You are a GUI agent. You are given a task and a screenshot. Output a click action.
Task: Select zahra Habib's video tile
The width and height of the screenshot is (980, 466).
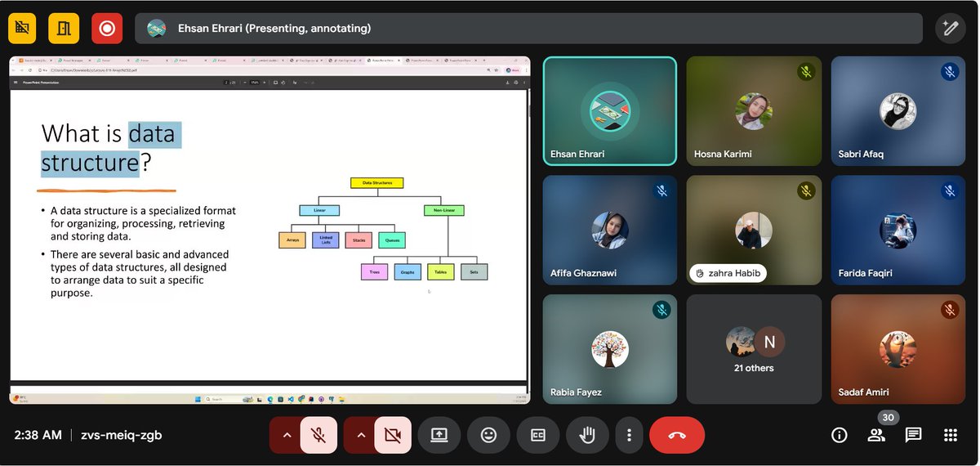point(754,231)
